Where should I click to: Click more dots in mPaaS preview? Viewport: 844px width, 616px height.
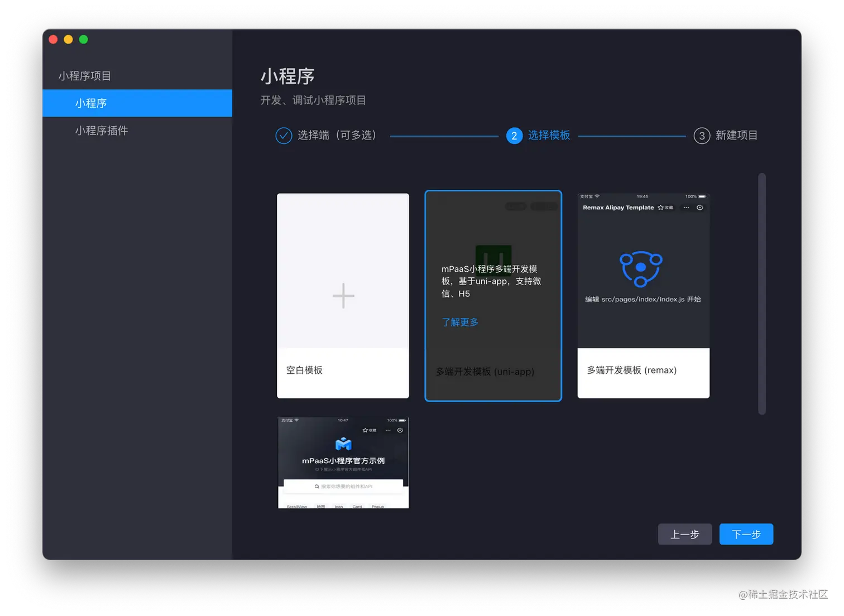point(388,430)
